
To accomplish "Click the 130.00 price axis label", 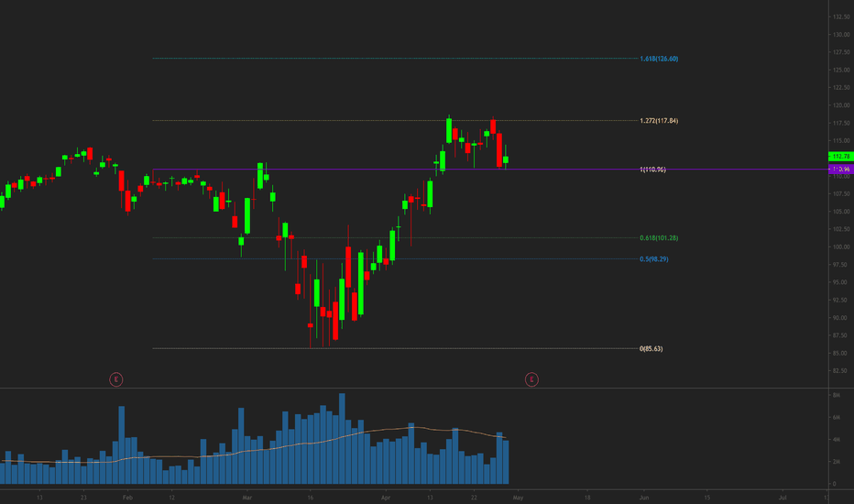I will tap(841, 34).
